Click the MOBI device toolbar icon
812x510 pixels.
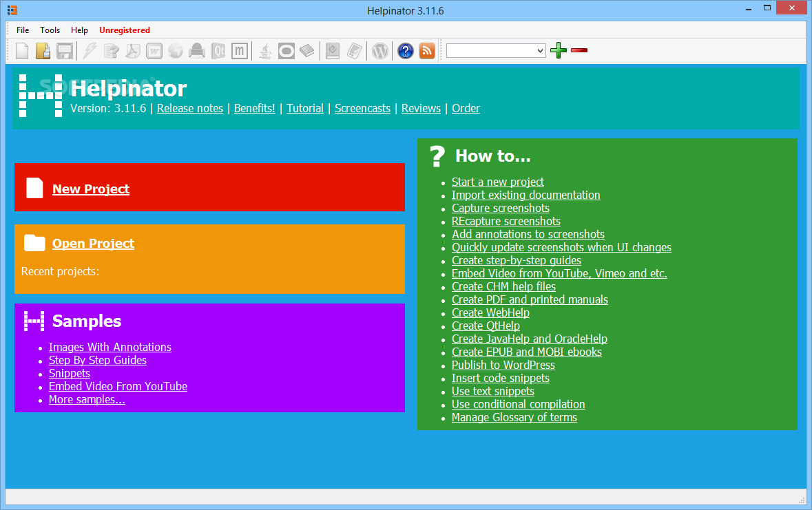click(x=354, y=51)
